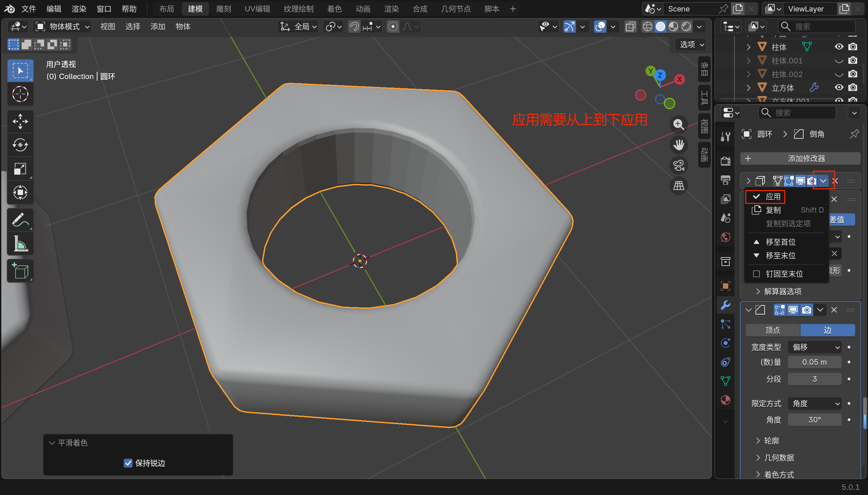Activate the Annotate pencil tool
This screenshot has width=868, height=495.
click(x=20, y=220)
